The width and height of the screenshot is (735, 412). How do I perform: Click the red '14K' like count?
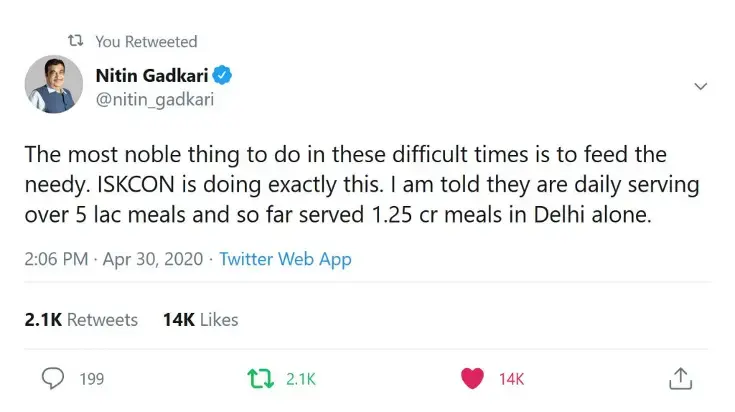(512, 379)
